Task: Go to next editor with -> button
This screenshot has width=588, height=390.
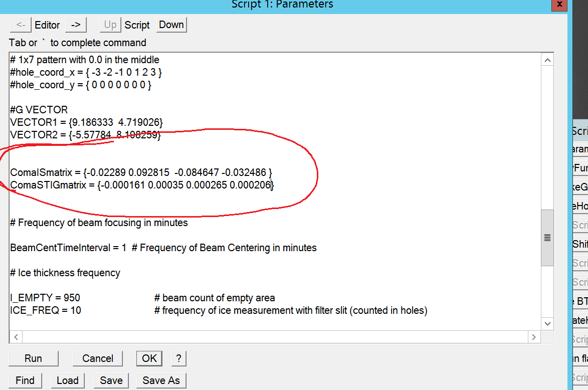Action: (x=76, y=25)
